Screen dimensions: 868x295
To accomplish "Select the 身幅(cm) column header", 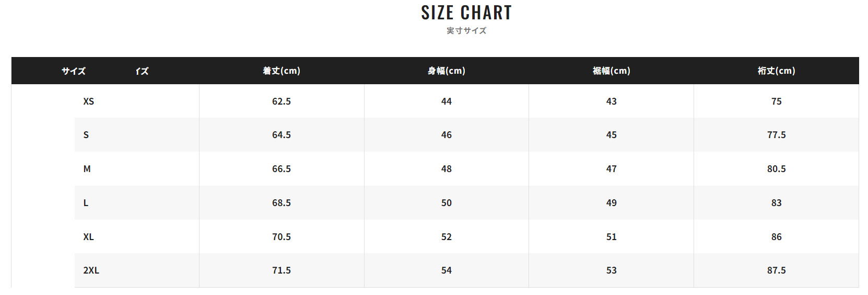I will tap(447, 71).
